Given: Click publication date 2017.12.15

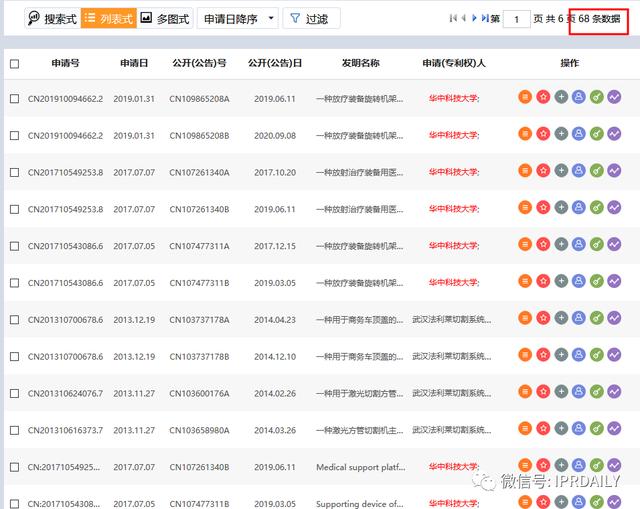Looking at the screenshot, I should pos(275,246).
